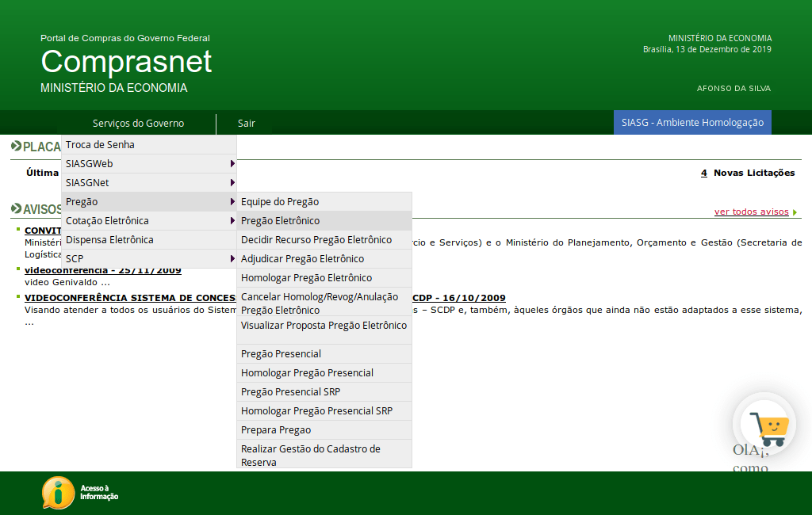
Task: Click the green arrow icon beside AVISOS
Action: pos(16,208)
